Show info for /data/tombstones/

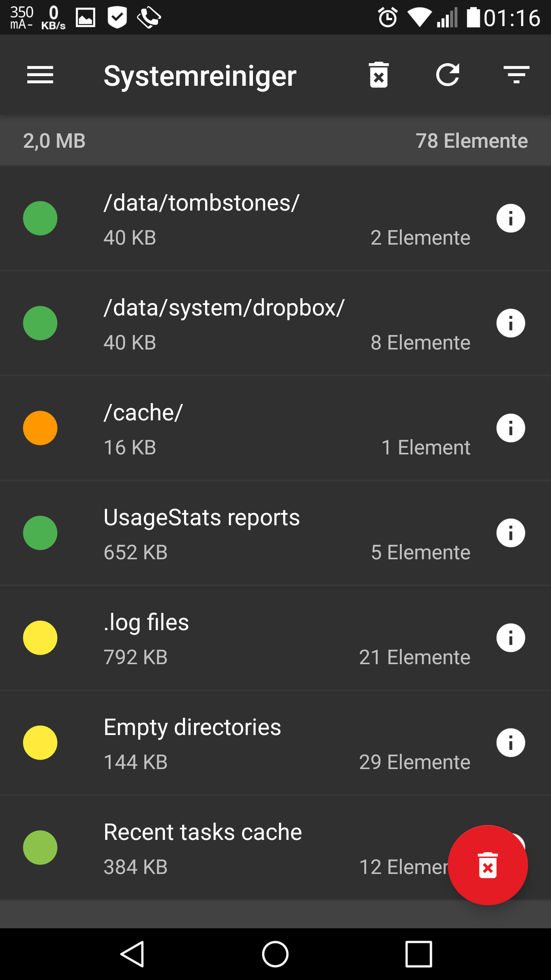pyautogui.click(x=510, y=218)
